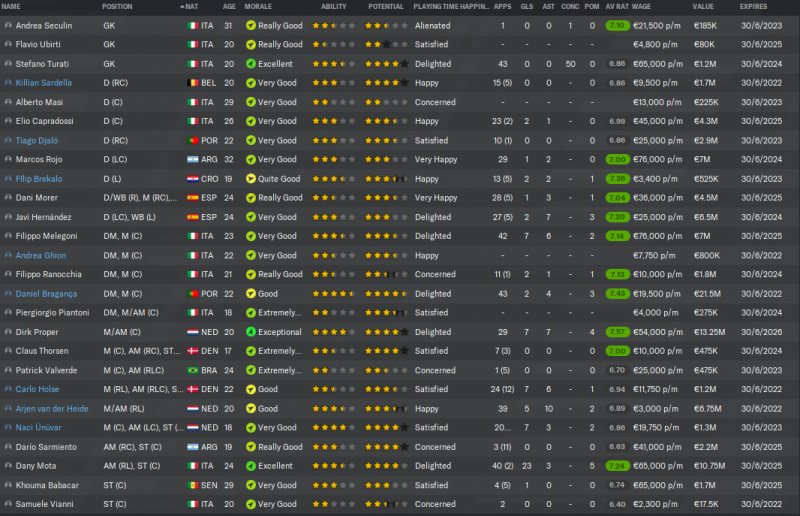Click the Argentine flag in Marcos Rojo's row

(193, 160)
